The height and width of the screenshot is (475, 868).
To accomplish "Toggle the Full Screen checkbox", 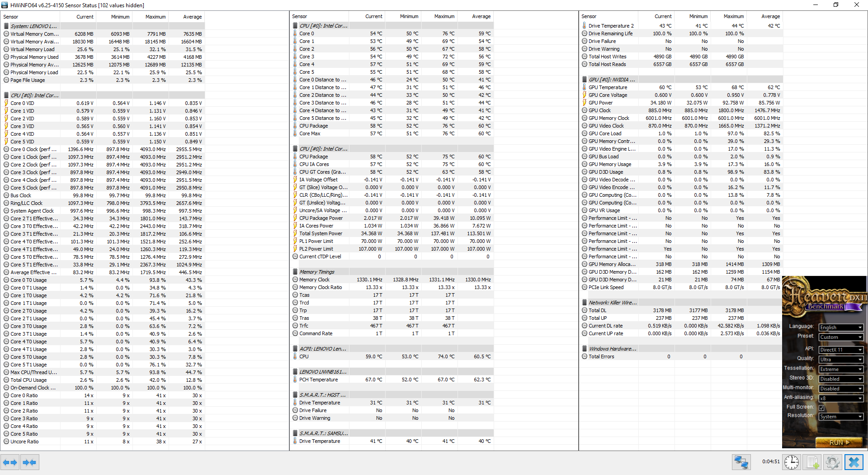I will click(821, 408).
